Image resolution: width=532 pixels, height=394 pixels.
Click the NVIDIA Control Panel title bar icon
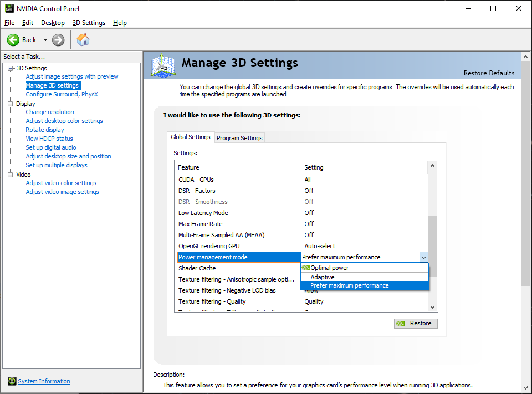pyautogui.click(x=9, y=8)
